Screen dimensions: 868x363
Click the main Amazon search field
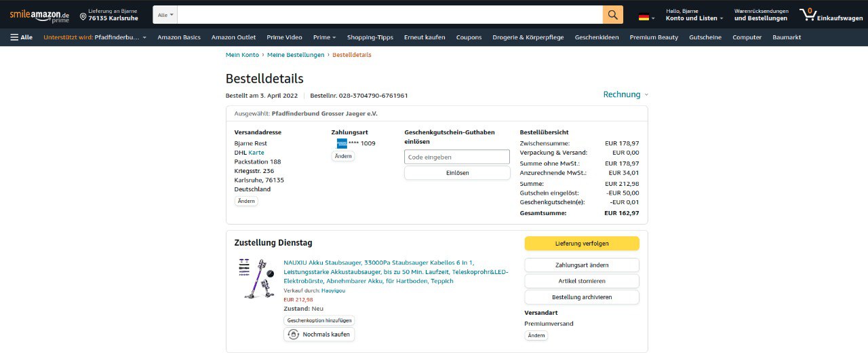pyautogui.click(x=390, y=14)
